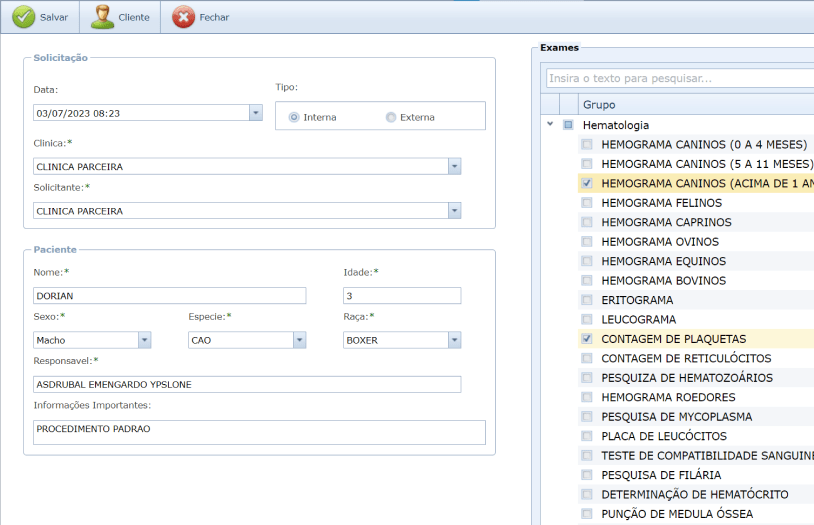The width and height of the screenshot is (814, 525).
Task: Toggle the Hematologia group checkbox
Action: (x=568, y=125)
